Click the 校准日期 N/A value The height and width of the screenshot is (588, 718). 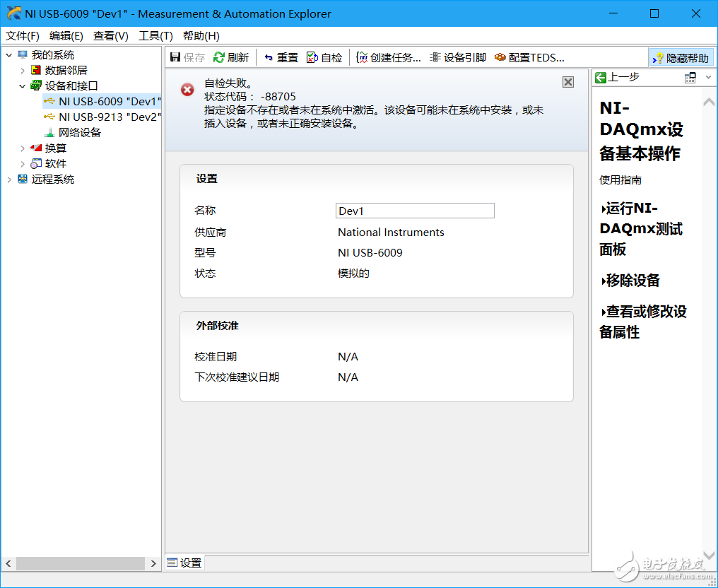pyautogui.click(x=348, y=357)
